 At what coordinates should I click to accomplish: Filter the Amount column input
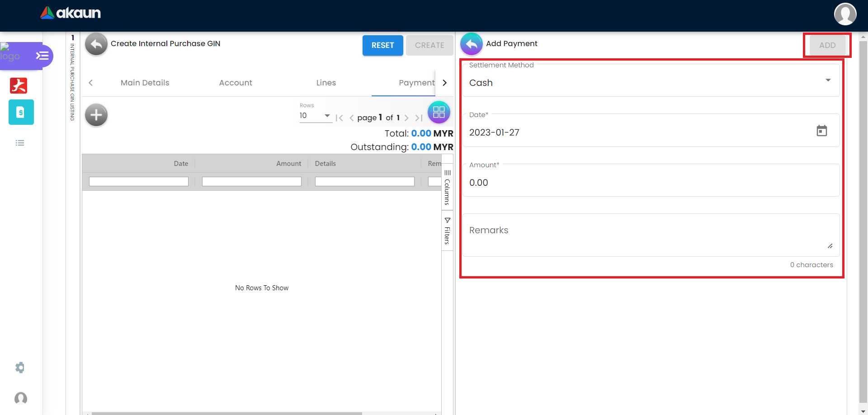click(251, 182)
